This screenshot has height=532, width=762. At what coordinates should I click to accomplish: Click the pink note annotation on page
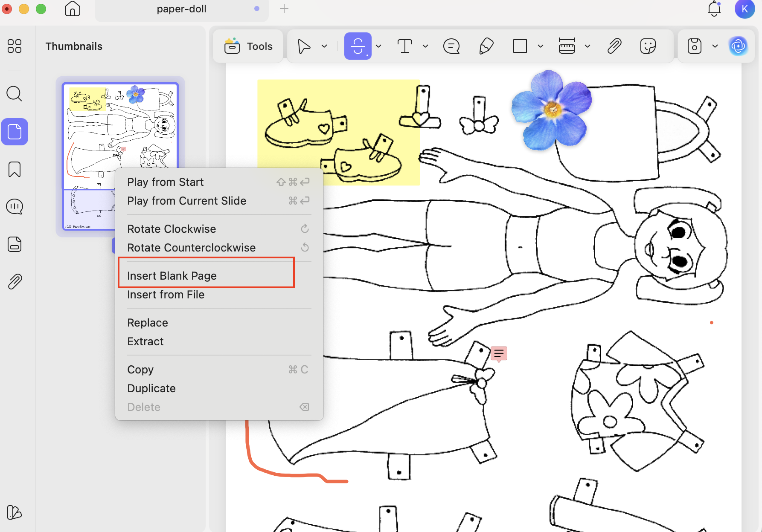(x=498, y=353)
